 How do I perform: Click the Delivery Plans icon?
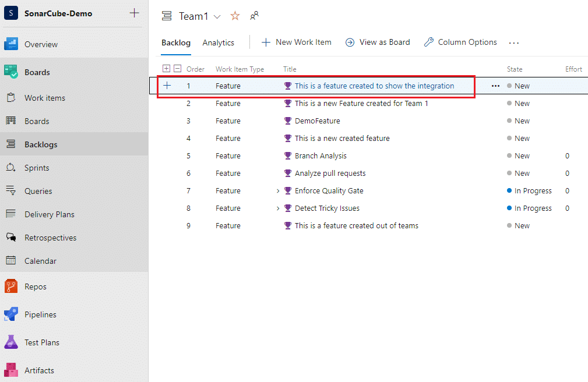[11, 214]
